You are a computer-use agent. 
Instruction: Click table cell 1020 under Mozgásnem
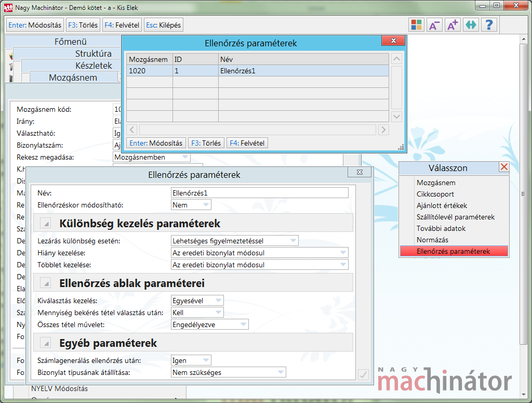pos(150,71)
